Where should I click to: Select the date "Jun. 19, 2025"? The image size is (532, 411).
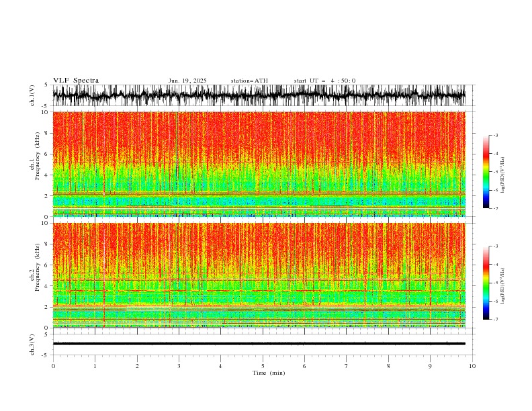[187, 81]
